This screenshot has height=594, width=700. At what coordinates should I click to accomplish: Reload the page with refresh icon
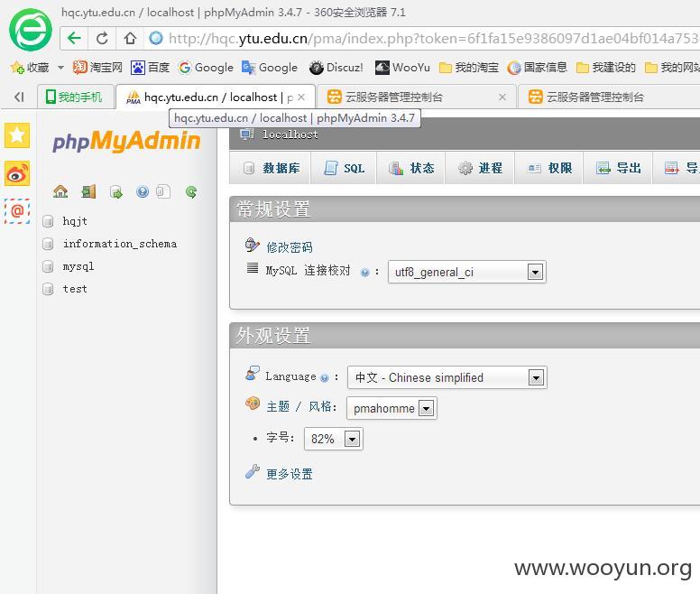click(x=102, y=39)
